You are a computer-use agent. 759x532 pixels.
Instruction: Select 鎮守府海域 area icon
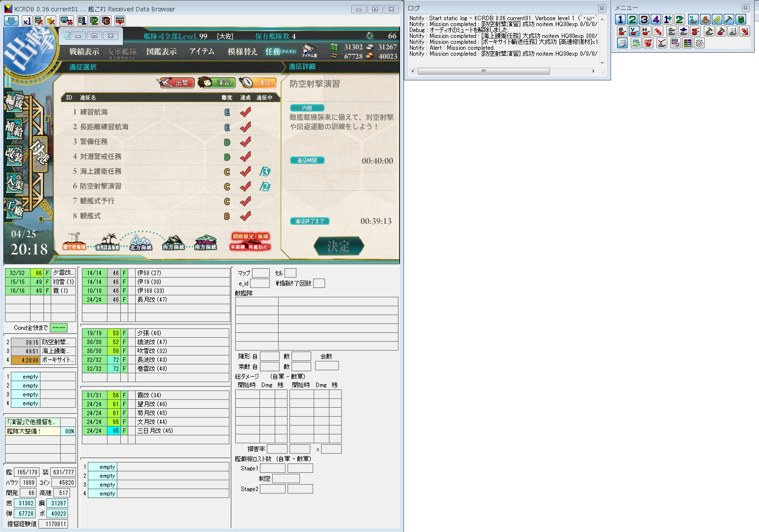click(74, 242)
